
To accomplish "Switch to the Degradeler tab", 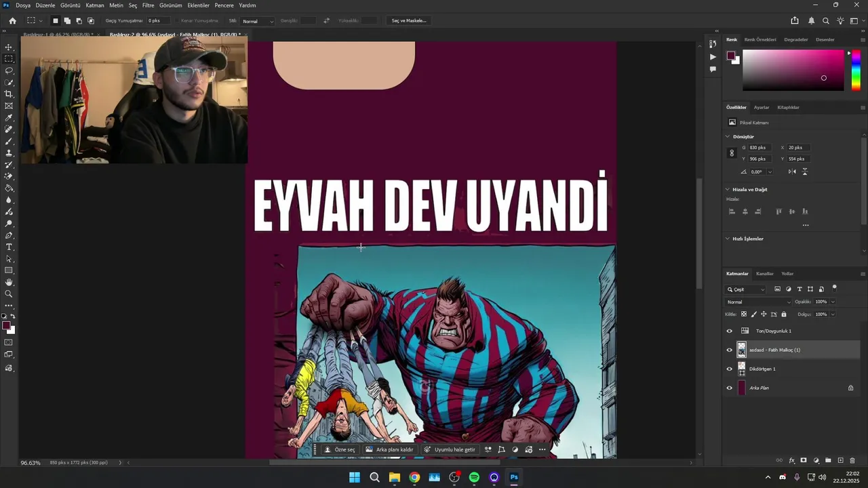I will (796, 39).
